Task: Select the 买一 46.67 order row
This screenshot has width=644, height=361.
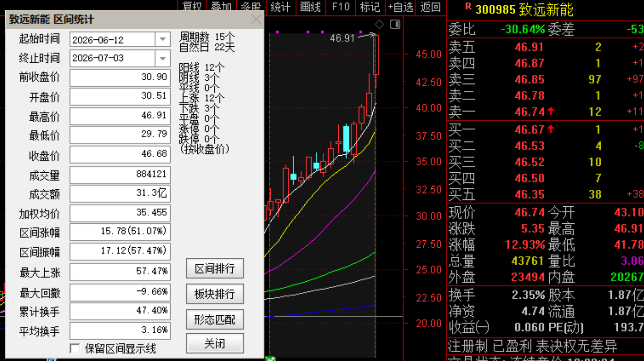Action: [545, 129]
